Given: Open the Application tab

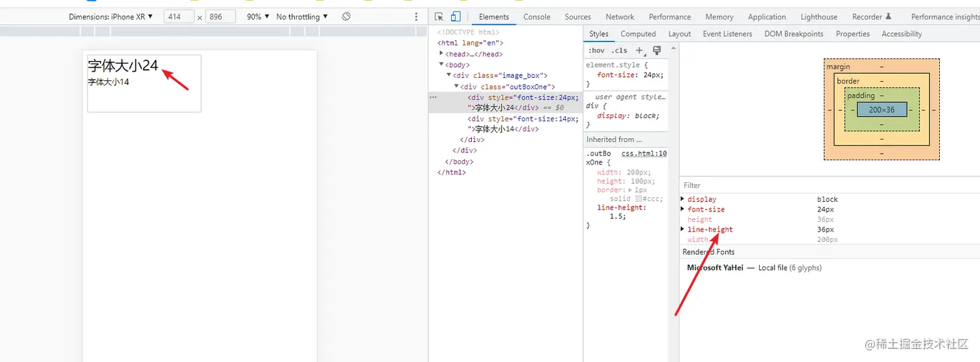Looking at the screenshot, I should tap(767, 17).
